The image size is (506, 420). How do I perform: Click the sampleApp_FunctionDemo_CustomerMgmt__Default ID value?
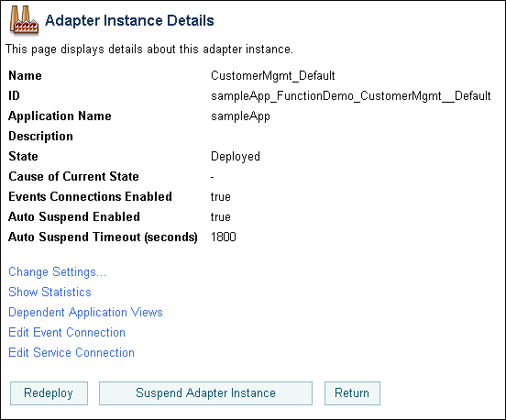tap(351, 96)
